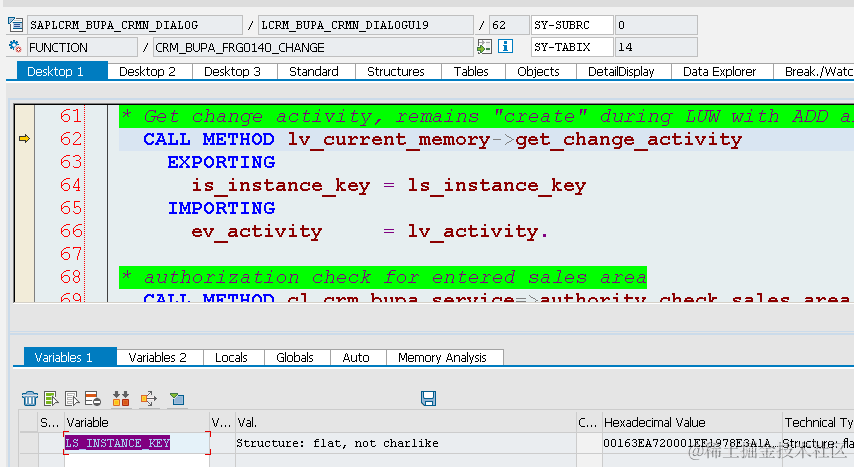
Task: Click the line number field showing 62
Action: (x=509, y=25)
